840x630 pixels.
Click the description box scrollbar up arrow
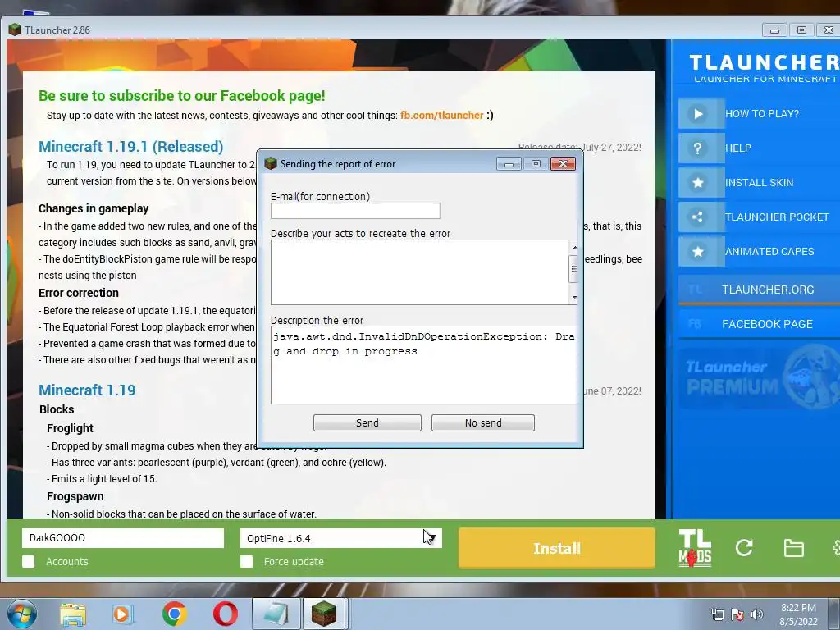[573, 248]
